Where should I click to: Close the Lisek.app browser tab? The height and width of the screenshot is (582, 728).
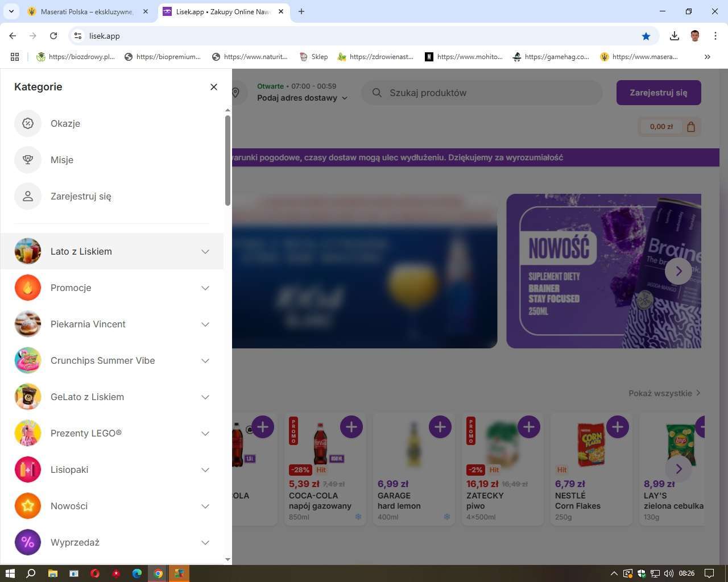point(281,11)
